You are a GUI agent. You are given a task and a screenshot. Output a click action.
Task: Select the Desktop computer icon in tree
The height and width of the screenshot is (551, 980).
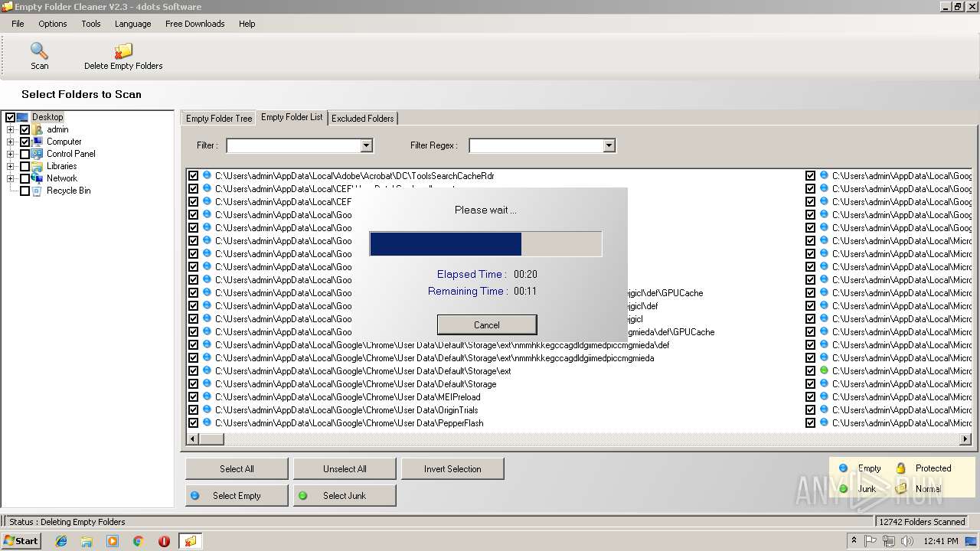[x=23, y=117]
